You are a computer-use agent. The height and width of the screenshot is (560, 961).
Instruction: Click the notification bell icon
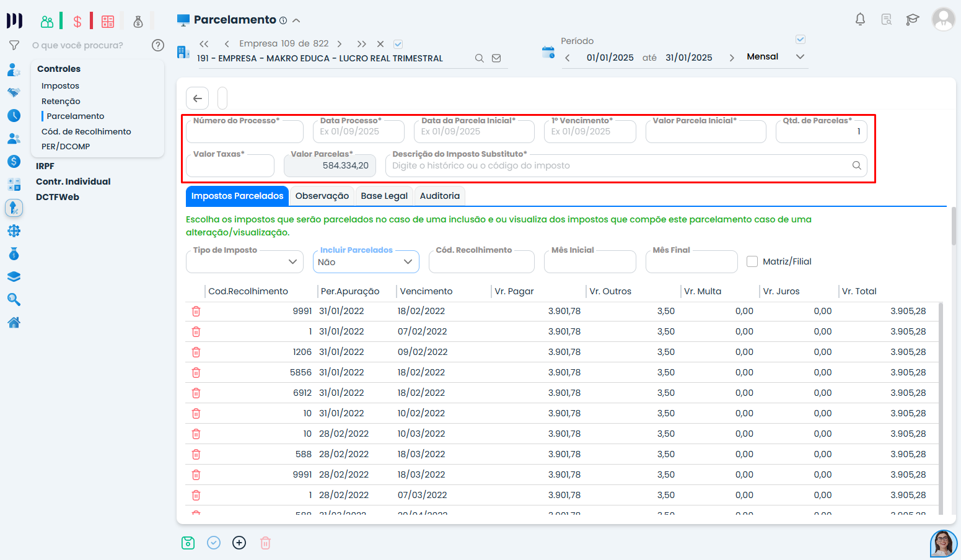860,19
